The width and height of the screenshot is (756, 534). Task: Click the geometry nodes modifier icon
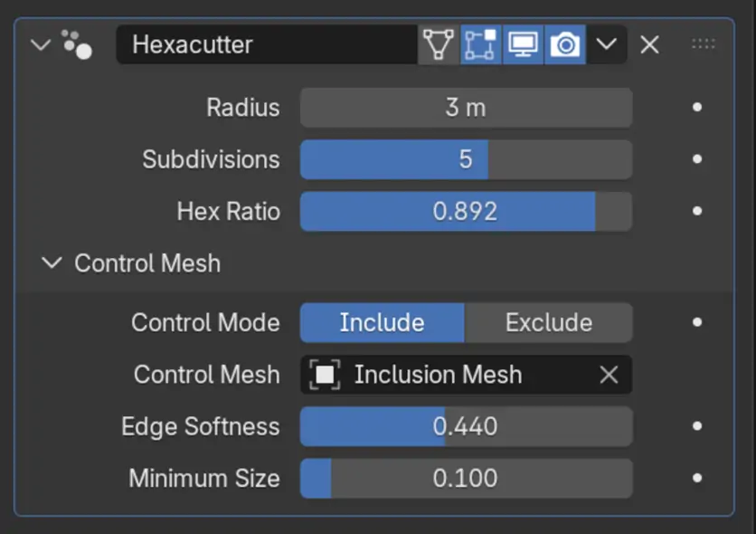click(77, 44)
